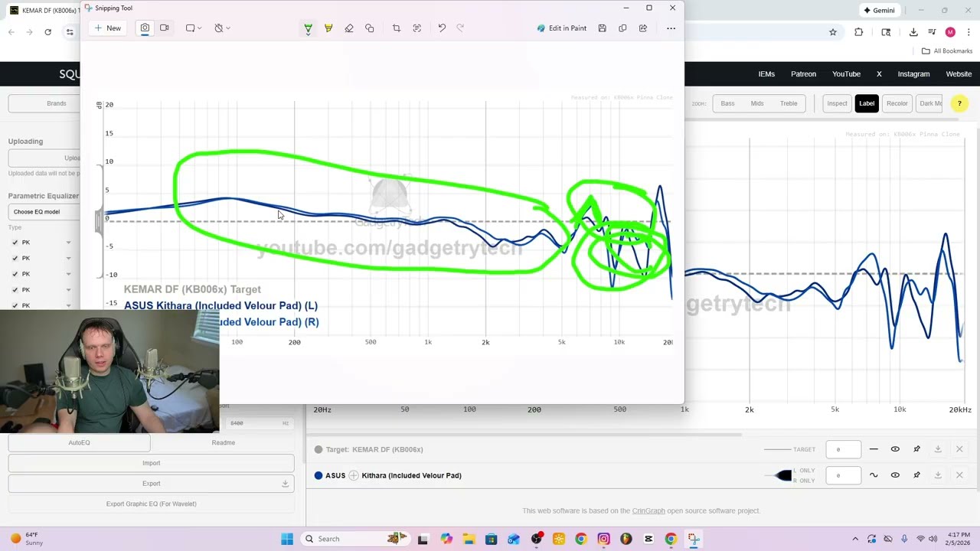Viewport: 980px width, 551px height.
Task: Open second PK filter type dropdown arrow
Action: [68, 259]
